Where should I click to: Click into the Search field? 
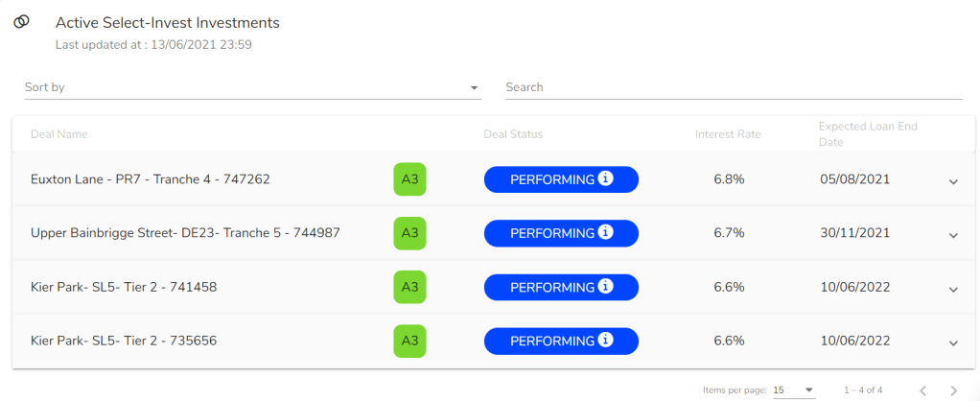tap(734, 87)
